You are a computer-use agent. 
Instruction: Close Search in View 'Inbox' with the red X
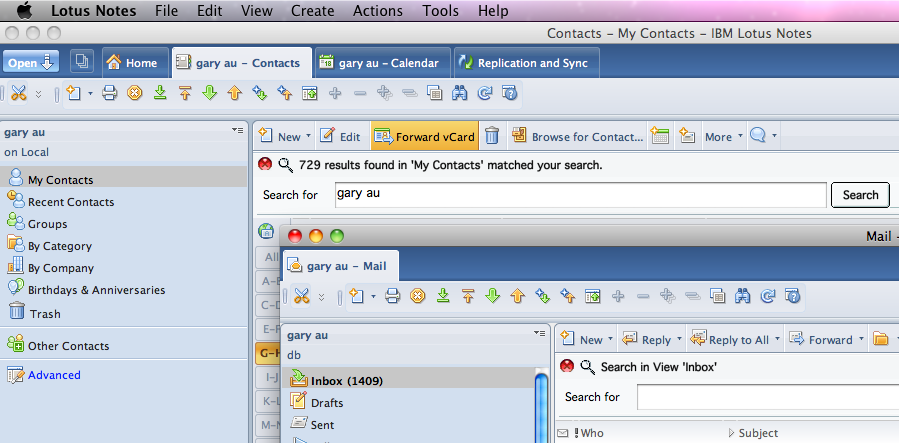tap(566, 366)
